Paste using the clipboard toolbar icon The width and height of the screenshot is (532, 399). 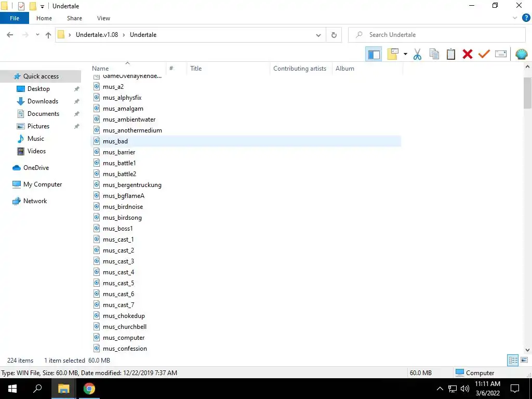pyautogui.click(x=450, y=54)
